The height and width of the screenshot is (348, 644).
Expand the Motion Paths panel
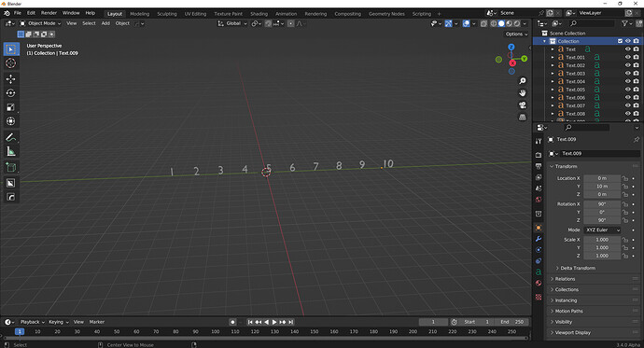[593, 311]
